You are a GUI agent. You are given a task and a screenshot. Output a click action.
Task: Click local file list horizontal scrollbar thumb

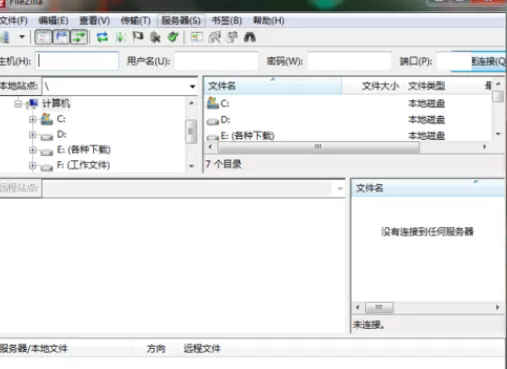318,147
